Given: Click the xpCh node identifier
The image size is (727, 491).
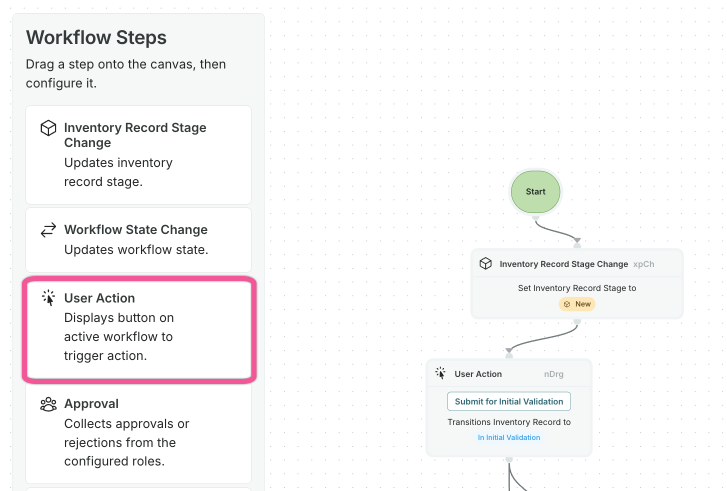Looking at the screenshot, I should tap(644, 264).
